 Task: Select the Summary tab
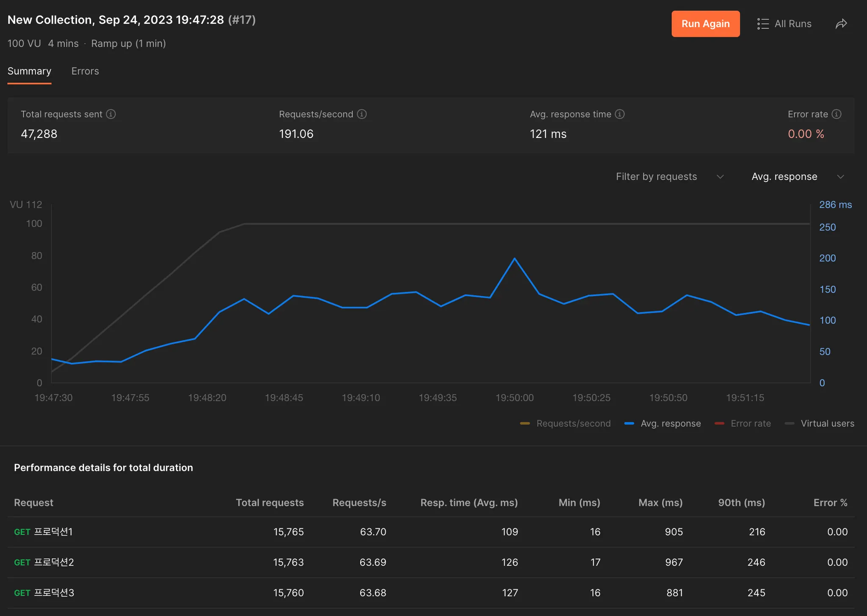click(29, 71)
